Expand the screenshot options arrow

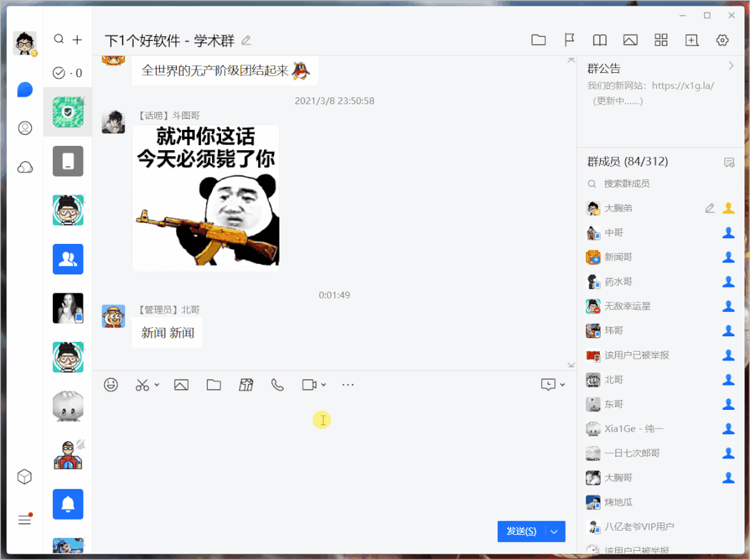tap(157, 384)
